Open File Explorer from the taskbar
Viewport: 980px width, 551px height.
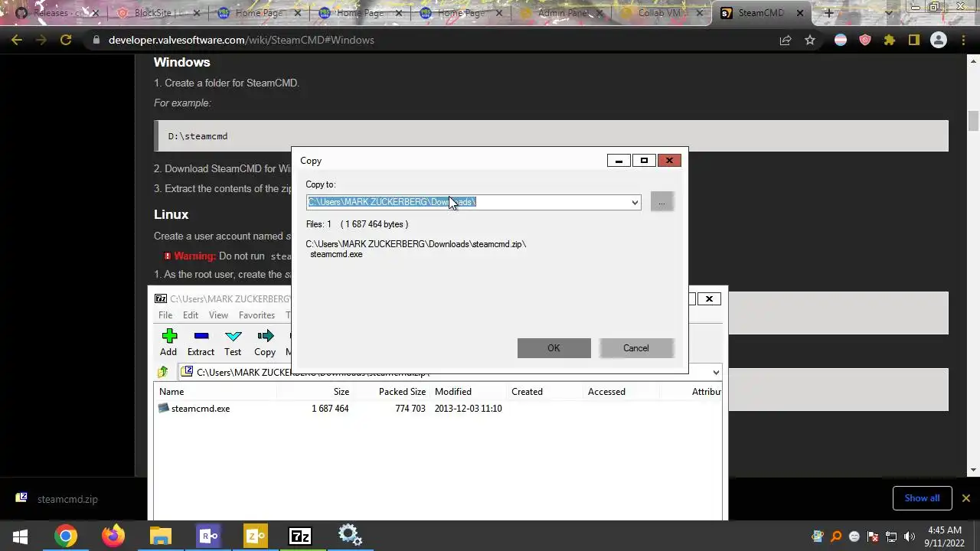160,536
